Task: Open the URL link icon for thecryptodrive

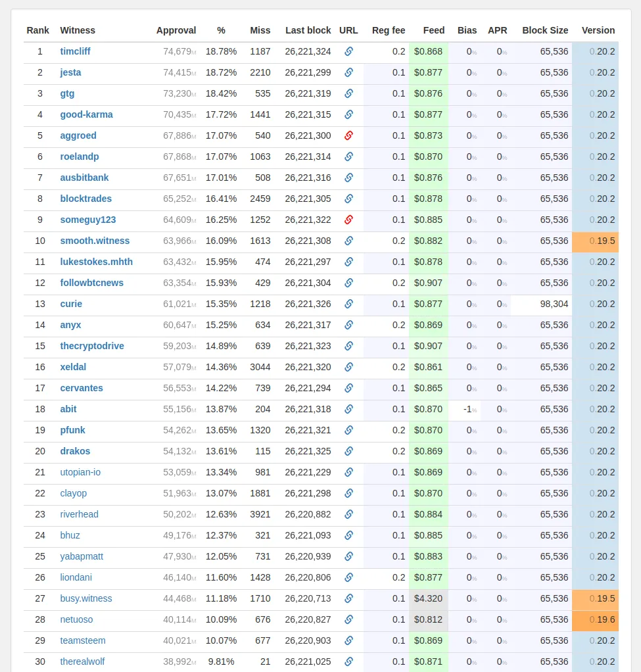Action: point(349,346)
